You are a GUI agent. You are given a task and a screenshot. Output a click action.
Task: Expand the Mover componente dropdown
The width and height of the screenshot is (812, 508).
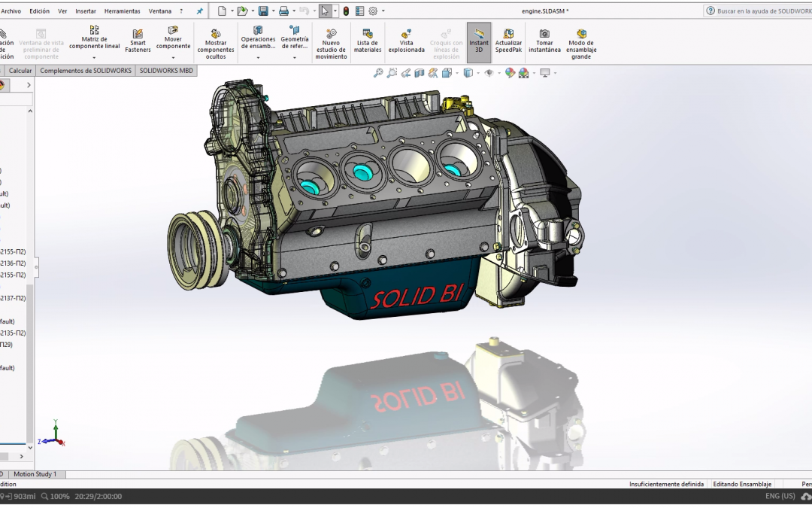click(x=173, y=57)
